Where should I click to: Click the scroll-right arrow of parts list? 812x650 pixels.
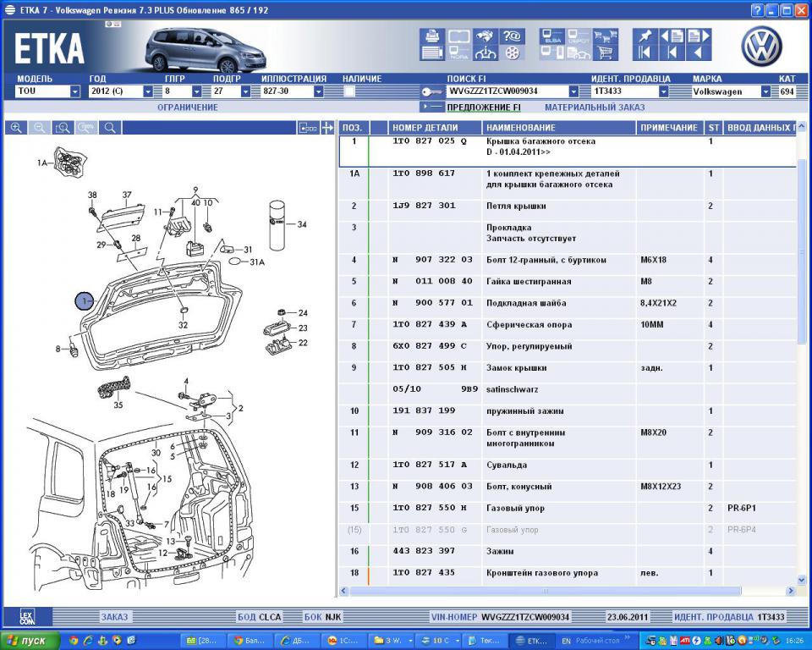tap(790, 591)
